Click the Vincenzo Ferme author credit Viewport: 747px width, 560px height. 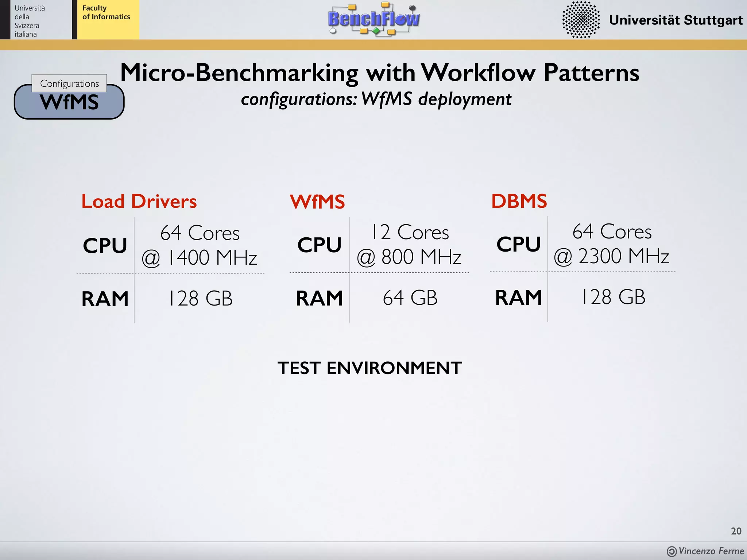[x=711, y=551]
